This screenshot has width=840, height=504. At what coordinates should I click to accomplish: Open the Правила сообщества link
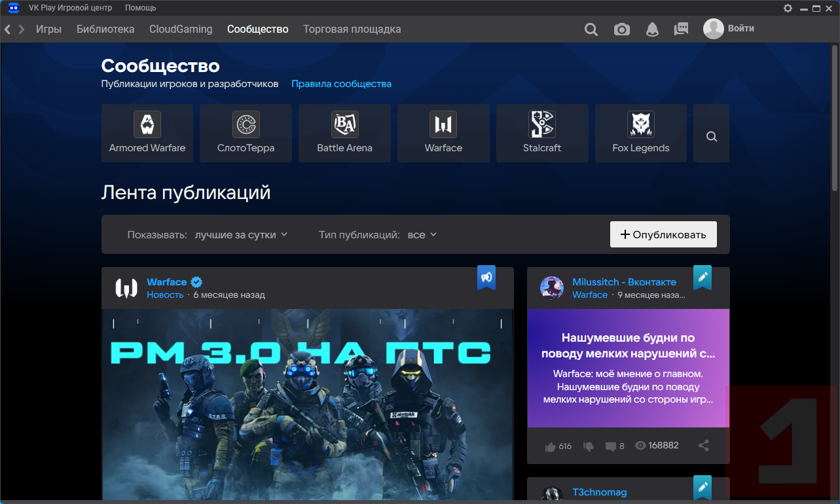pos(341,84)
